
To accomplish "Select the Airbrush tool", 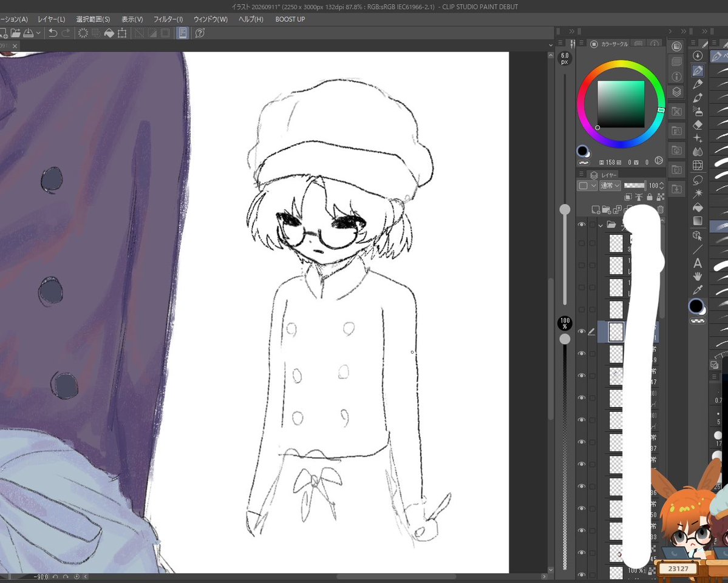I will pyautogui.click(x=698, y=111).
